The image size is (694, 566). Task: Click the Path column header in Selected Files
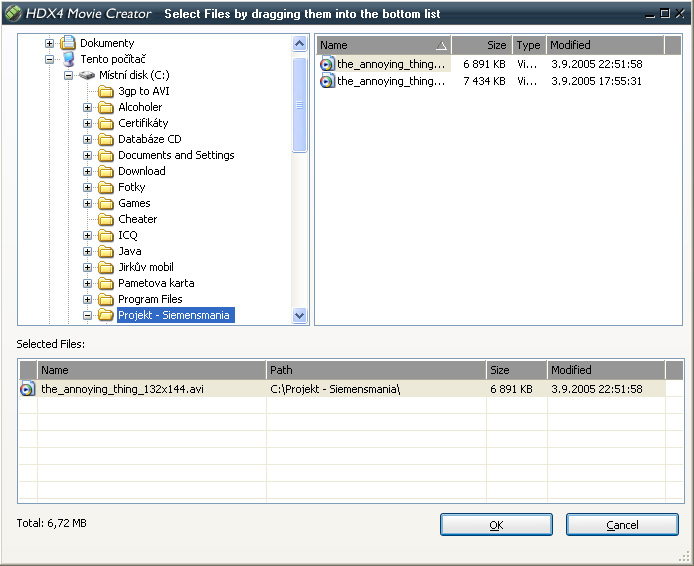(x=376, y=370)
